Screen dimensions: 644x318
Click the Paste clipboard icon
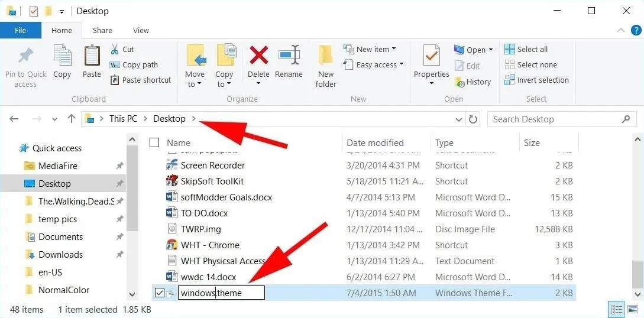pyautogui.click(x=92, y=57)
